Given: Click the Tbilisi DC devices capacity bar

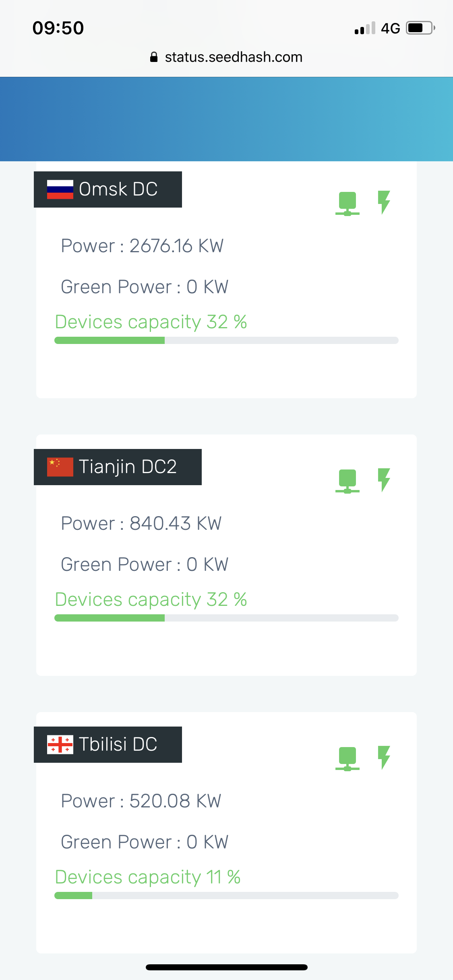Looking at the screenshot, I should pyautogui.click(x=226, y=896).
